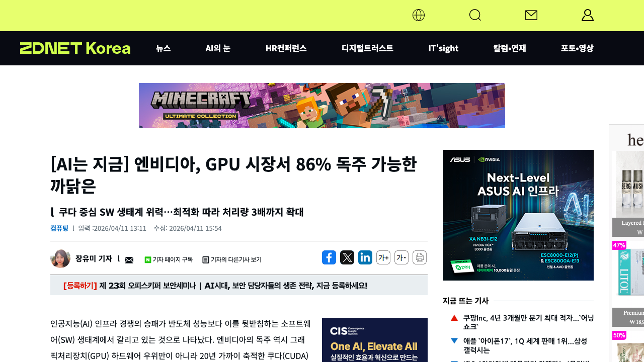
Task: Open the language globe icon
Action: pyautogui.click(x=419, y=15)
